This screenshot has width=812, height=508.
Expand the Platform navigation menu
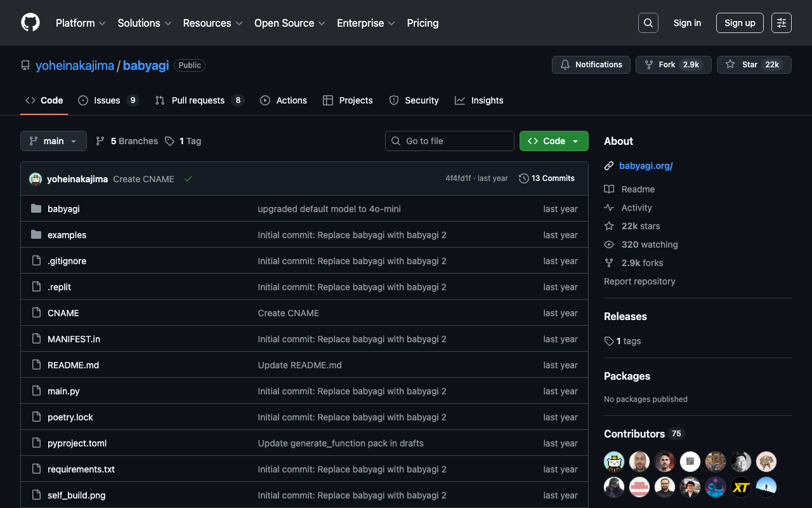pos(81,23)
